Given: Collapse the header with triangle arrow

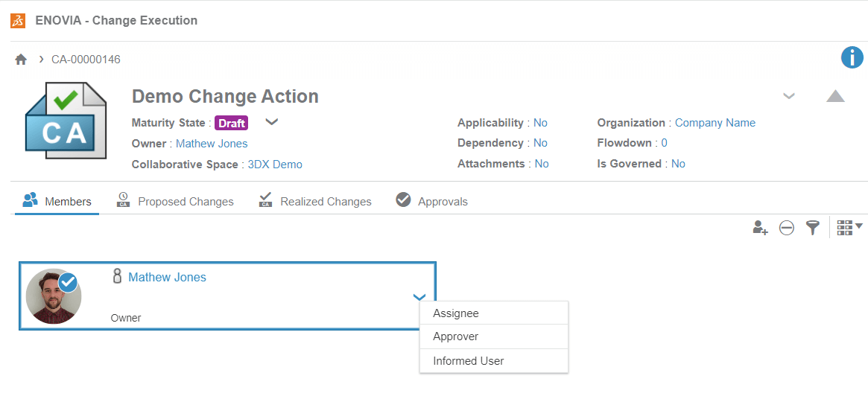Looking at the screenshot, I should [835, 96].
